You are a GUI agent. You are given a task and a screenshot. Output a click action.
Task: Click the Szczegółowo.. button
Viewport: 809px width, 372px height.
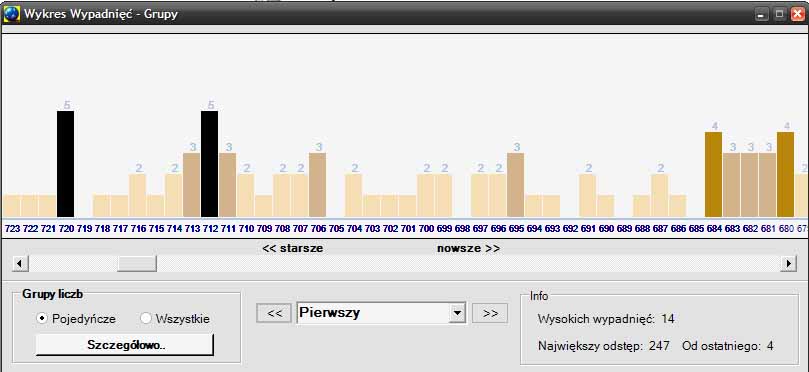[x=124, y=345]
